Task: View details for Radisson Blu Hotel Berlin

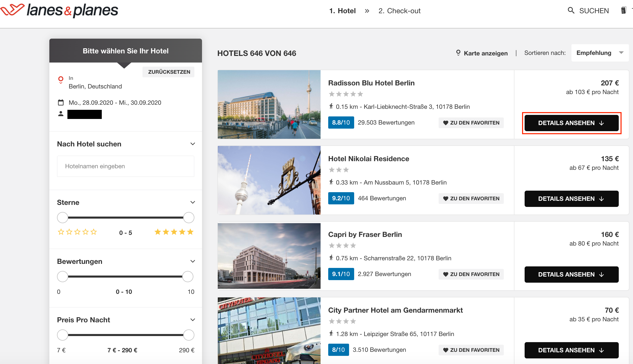Action: [x=572, y=123]
